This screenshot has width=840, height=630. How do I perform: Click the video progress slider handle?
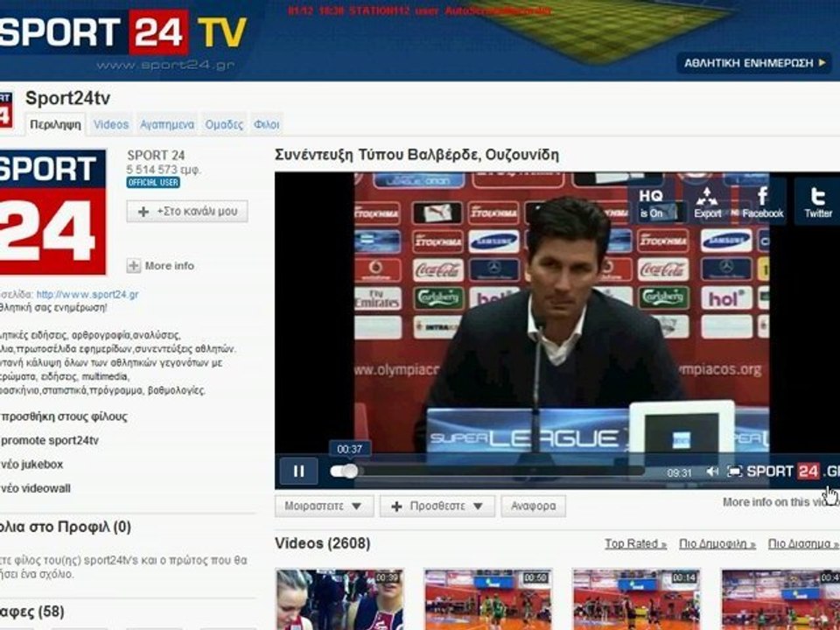[x=349, y=471]
